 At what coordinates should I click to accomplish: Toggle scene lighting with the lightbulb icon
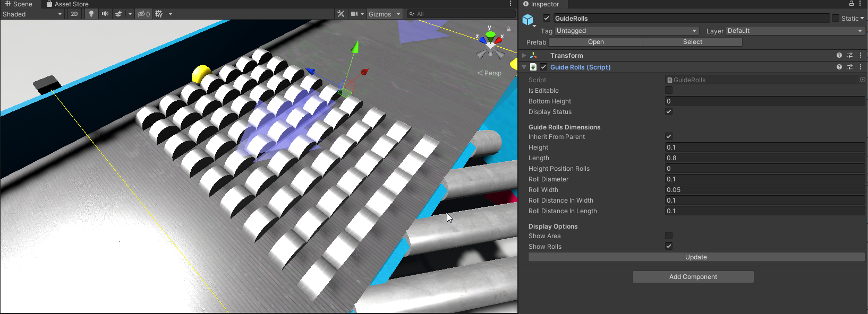tap(91, 14)
